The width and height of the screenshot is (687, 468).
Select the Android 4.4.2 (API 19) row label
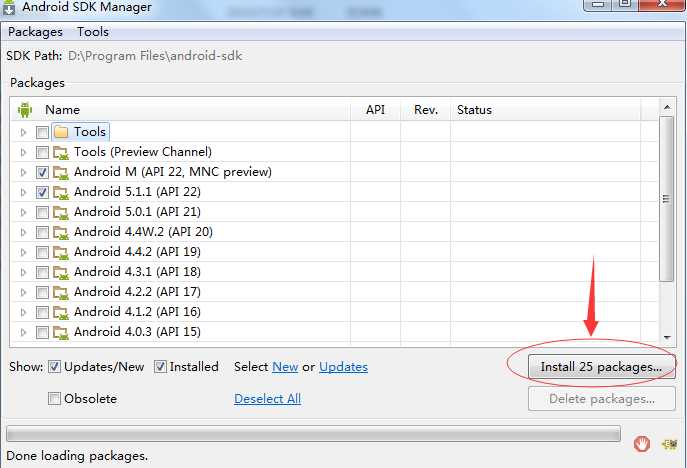pyautogui.click(x=137, y=252)
